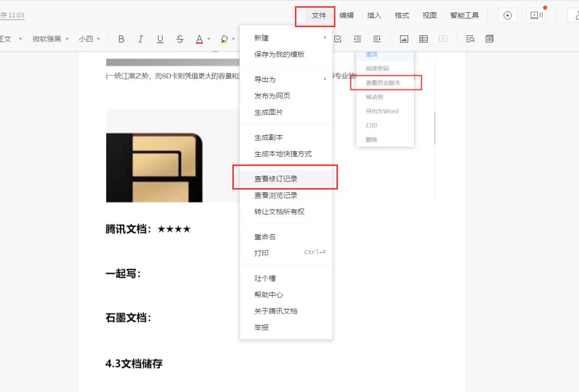Open the 编辑 menu
Image resolution: width=579 pixels, height=392 pixels.
(x=347, y=15)
